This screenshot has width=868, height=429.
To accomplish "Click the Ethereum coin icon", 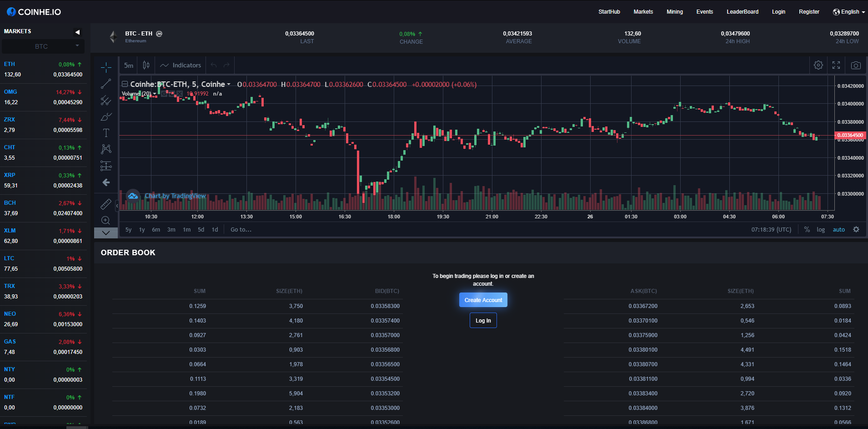I will click(113, 37).
